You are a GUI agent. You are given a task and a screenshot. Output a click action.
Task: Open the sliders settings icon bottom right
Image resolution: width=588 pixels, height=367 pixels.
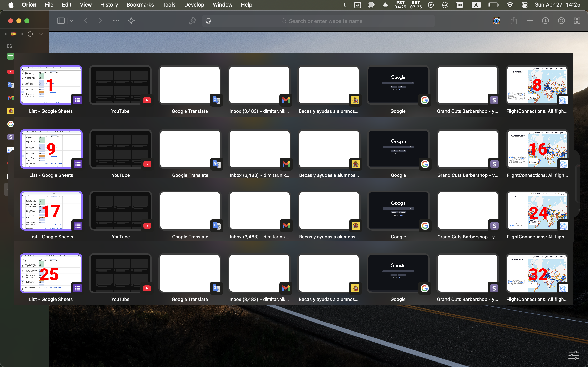point(574,355)
